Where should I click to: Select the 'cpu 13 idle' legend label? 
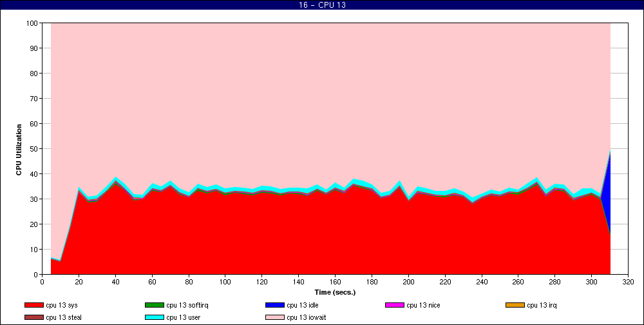click(x=303, y=305)
